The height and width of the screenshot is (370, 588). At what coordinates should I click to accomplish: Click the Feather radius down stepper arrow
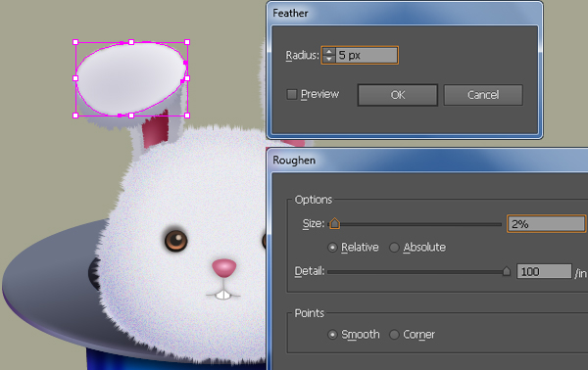tap(329, 59)
